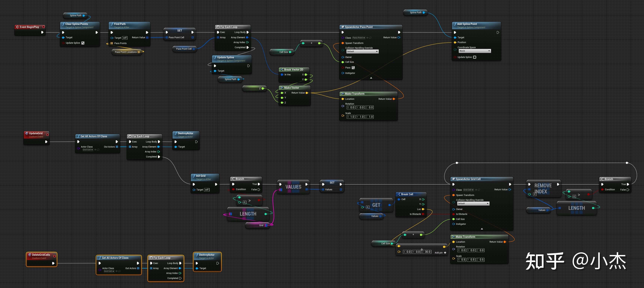
Task: Click SpawnActor Pass Point browse-asset magnifier icon
Action: [370, 38]
